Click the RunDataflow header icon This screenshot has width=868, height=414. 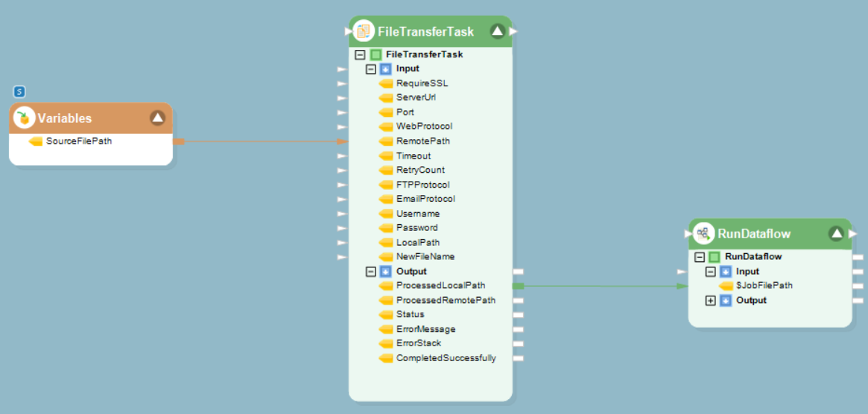(x=702, y=234)
